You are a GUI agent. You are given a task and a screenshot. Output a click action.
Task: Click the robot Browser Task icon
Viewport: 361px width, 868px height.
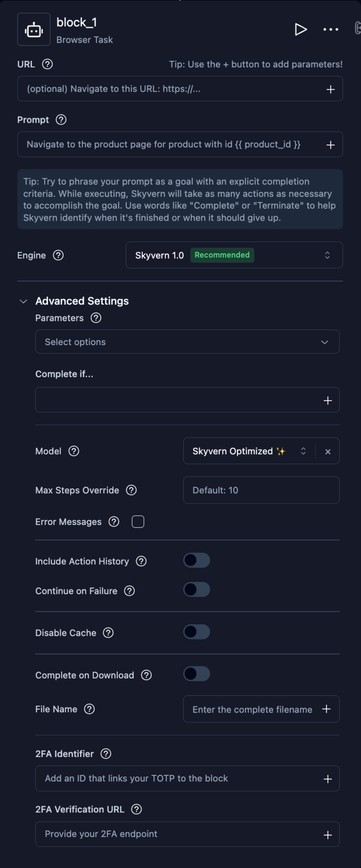[x=34, y=30]
